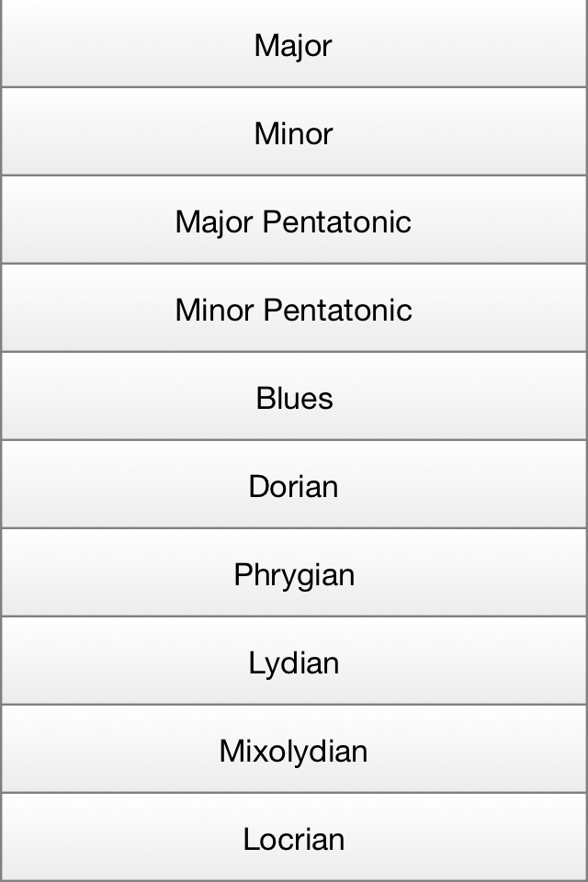Choose the Lydian mode
The image size is (588, 882).
tap(294, 661)
